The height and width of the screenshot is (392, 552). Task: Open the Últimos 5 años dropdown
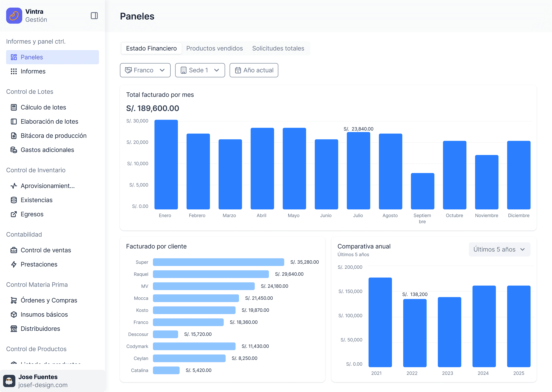[x=500, y=249]
